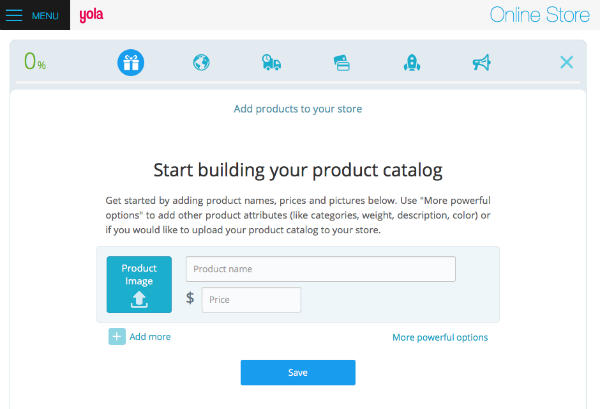The width and height of the screenshot is (600, 409).
Task: Select the rocket launch step icon
Action: (x=411, y=62)
